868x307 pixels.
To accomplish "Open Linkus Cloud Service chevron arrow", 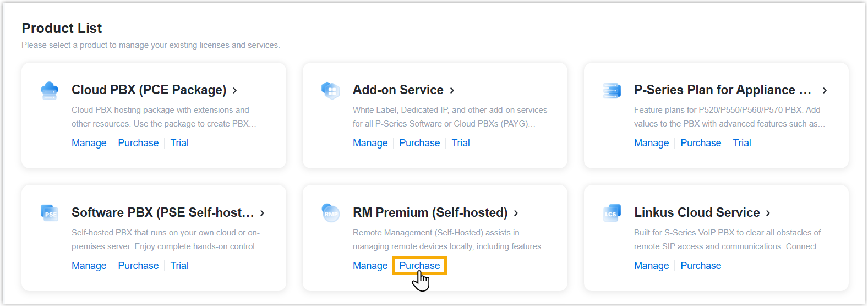I will (x=768, y=213).
